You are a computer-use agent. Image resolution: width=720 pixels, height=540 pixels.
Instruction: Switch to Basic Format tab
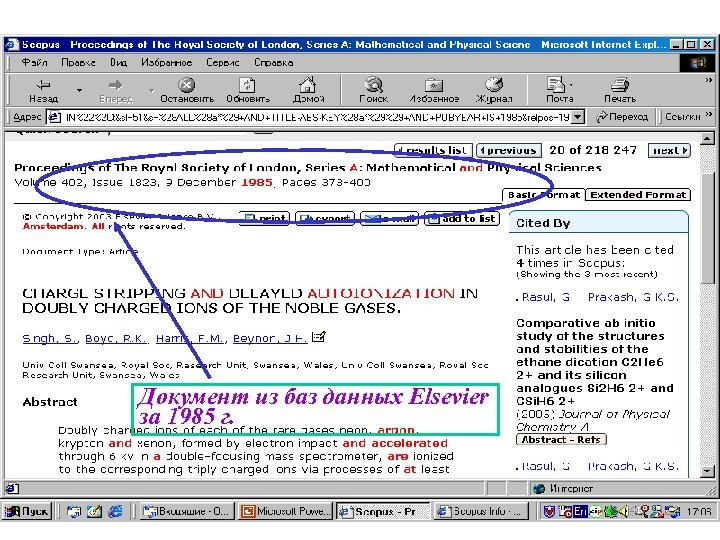pyautogui.click(x=544, y=195)
